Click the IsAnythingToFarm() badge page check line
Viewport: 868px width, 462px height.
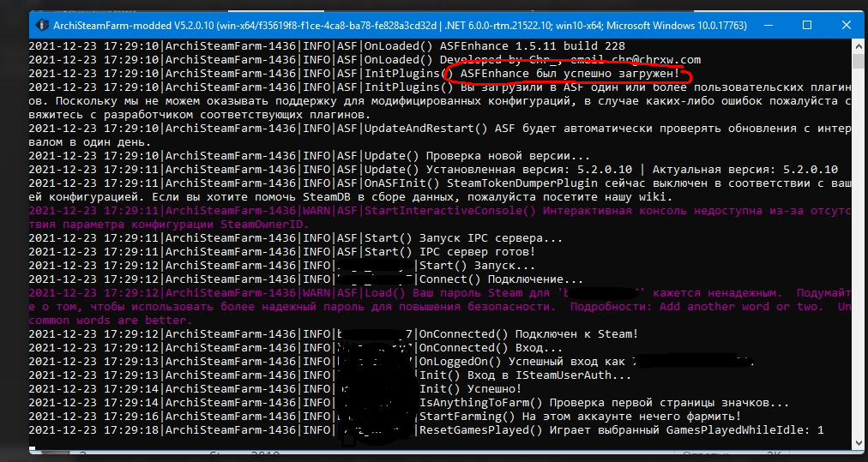[408, 403]
